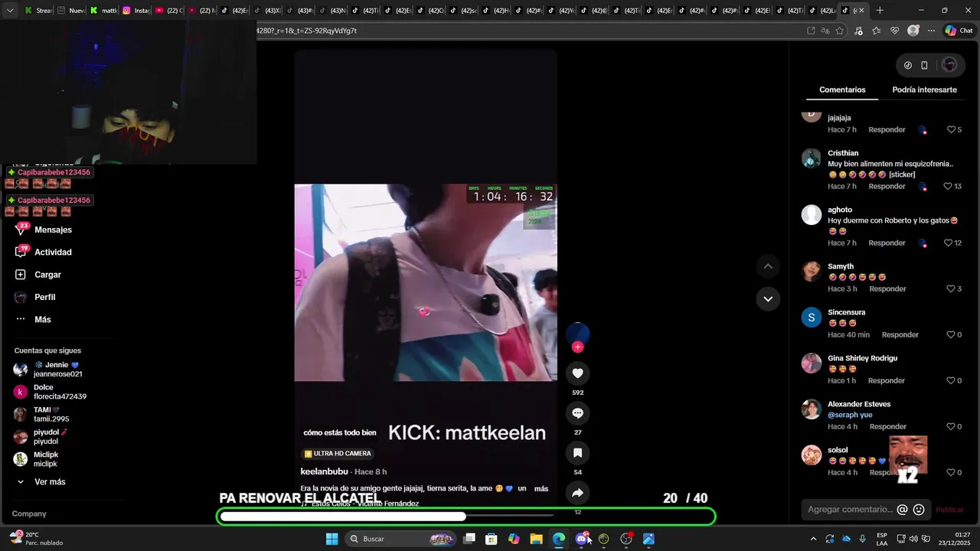Reply to Sincensura's comment

click(x=900, y=334)
